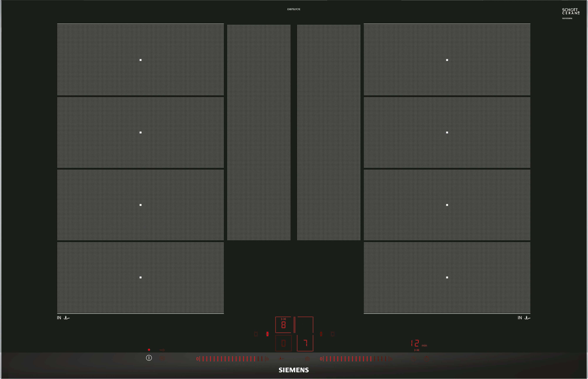The height and width of the screenshot is (379, 588).
Task: Touch the second left cooking zone center dot
Action: (x=141, y=132)
